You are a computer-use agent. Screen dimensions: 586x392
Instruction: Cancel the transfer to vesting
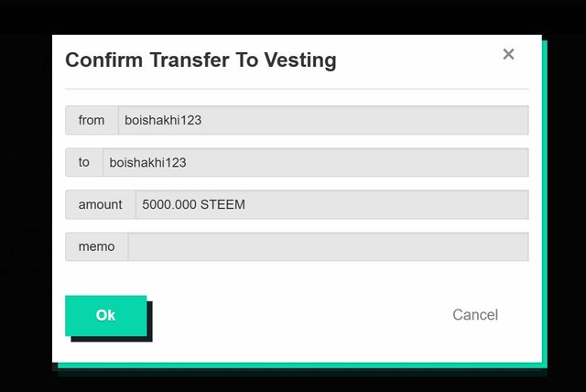[x=475, y=315]
